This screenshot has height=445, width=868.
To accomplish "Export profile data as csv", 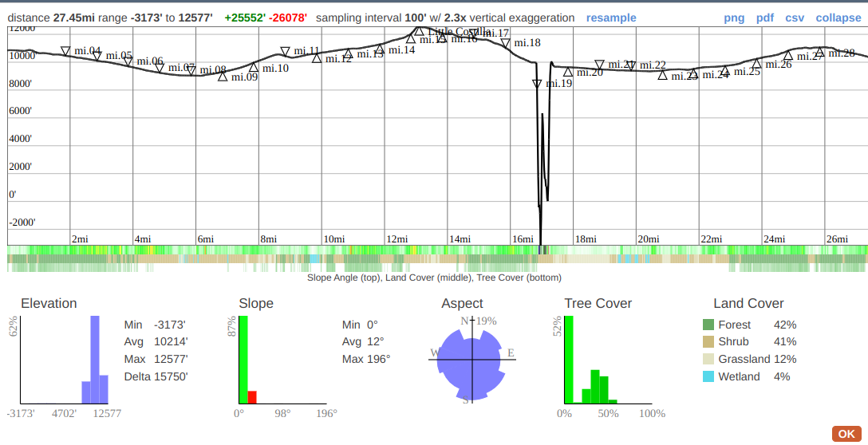I will [x=795, y=18].
